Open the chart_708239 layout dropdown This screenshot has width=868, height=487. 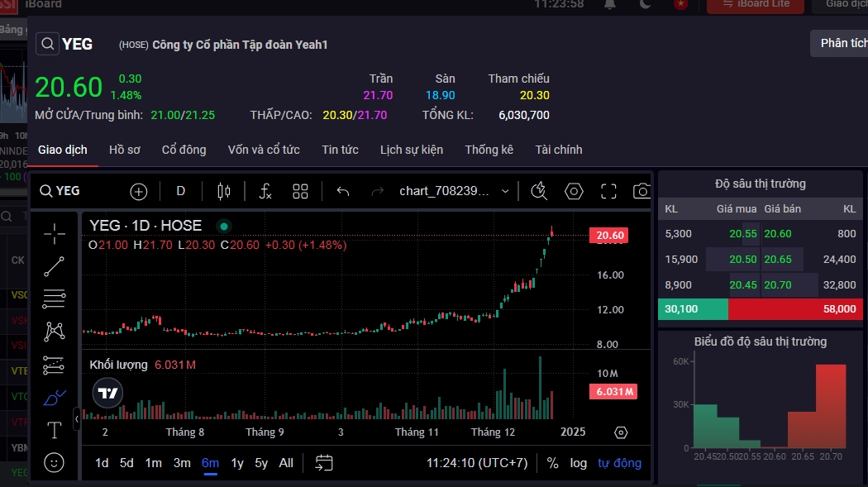coord(454,191)
